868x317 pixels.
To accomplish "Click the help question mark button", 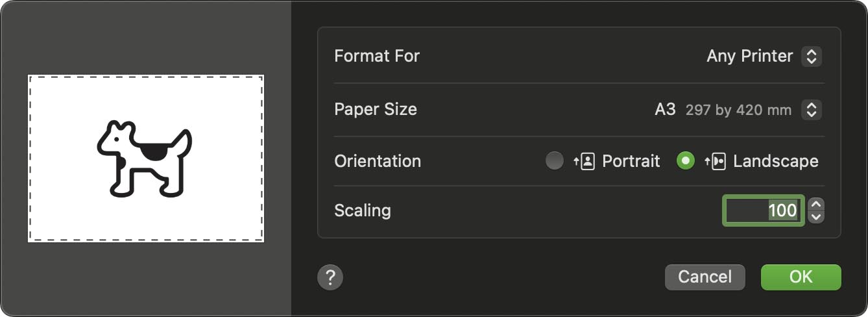I will click(x=330, y=277).
